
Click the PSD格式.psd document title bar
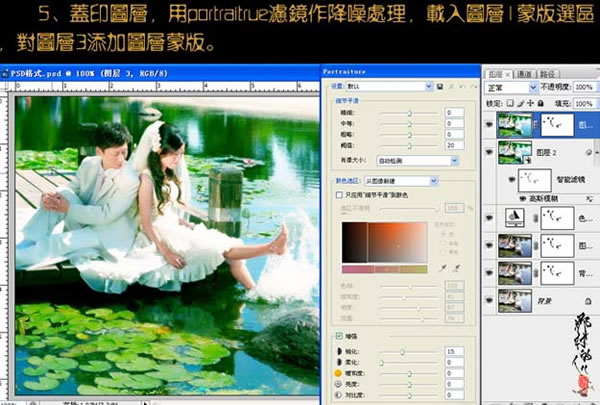[x=160, y=73]
